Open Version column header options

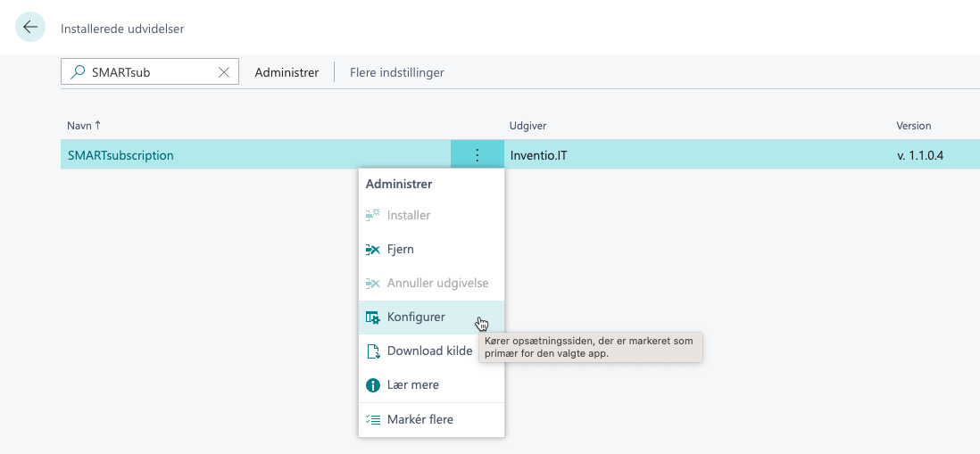913,126
